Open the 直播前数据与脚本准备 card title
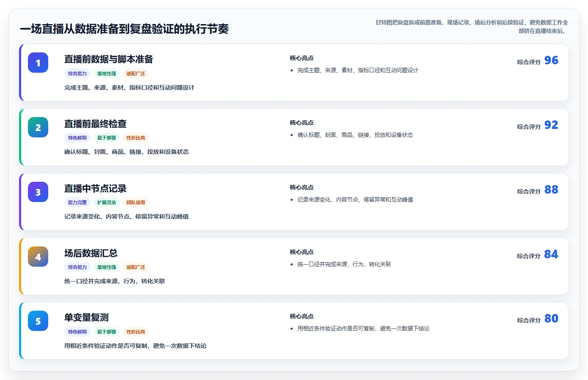588x380 pixels. click(109, 59)
